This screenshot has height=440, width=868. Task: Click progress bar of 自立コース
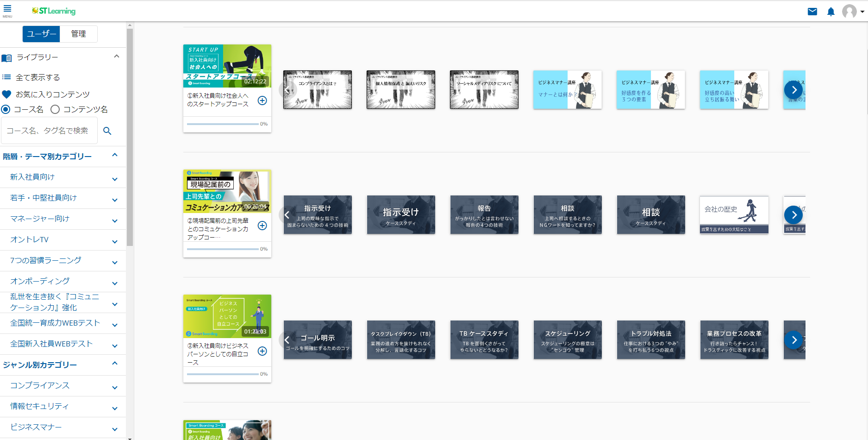point(223,374)
